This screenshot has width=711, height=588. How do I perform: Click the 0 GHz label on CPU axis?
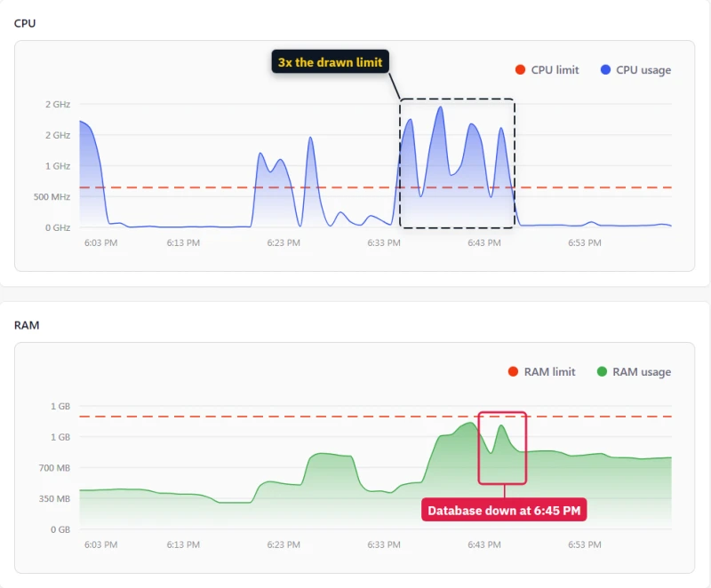(58, 228)
